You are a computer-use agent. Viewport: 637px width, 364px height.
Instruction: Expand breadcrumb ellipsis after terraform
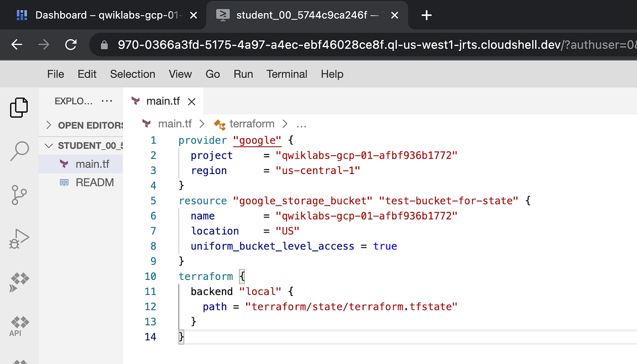(x=301, y=124)
